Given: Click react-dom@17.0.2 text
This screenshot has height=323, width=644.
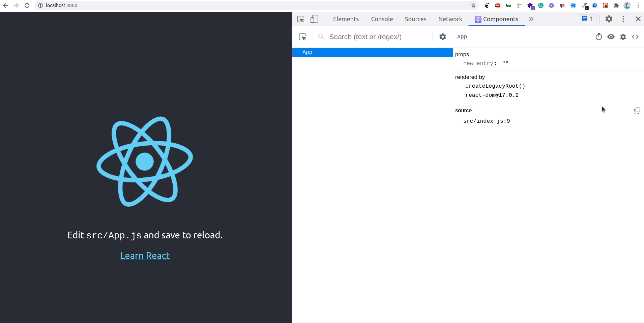Looking at the screenshot, I should (x=492, y=95).
